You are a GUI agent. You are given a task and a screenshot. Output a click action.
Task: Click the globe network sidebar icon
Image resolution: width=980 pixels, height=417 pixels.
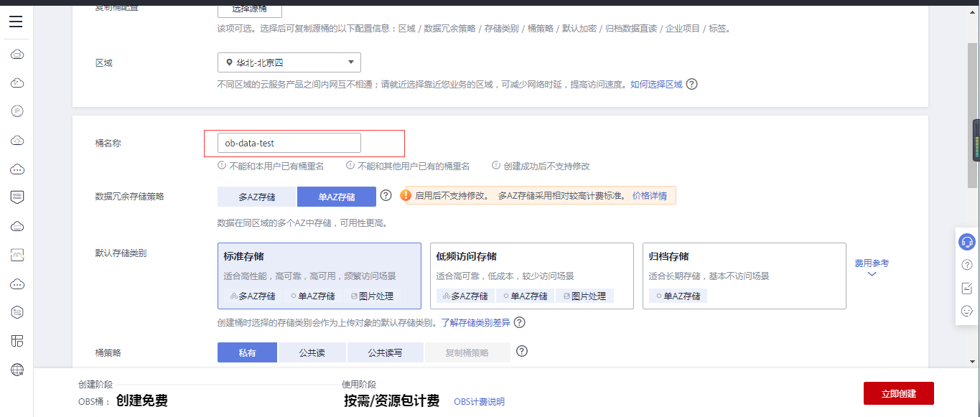tap(18, 370)
